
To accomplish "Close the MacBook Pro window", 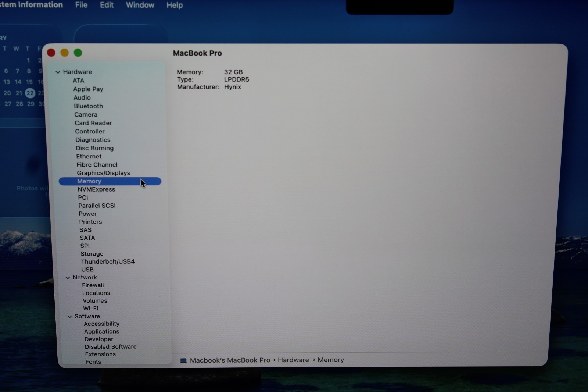I will pyautogui.click(x=51, y=53).
